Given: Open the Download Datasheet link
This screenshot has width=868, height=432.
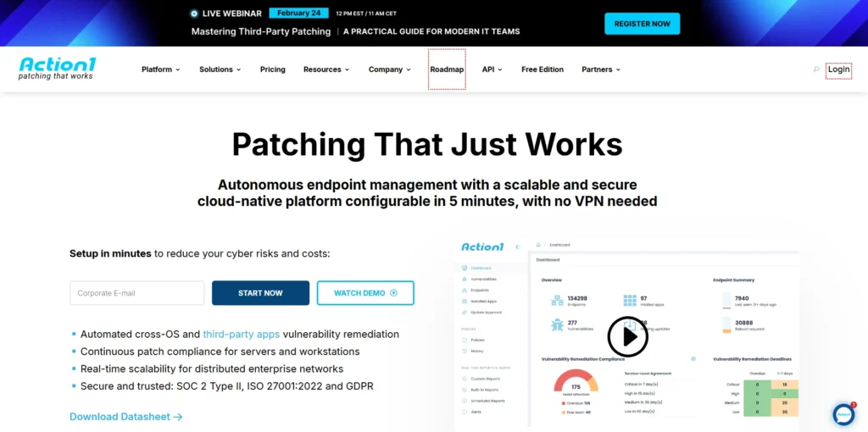Looking at the screenshot, I should click(x=126, y=417).
